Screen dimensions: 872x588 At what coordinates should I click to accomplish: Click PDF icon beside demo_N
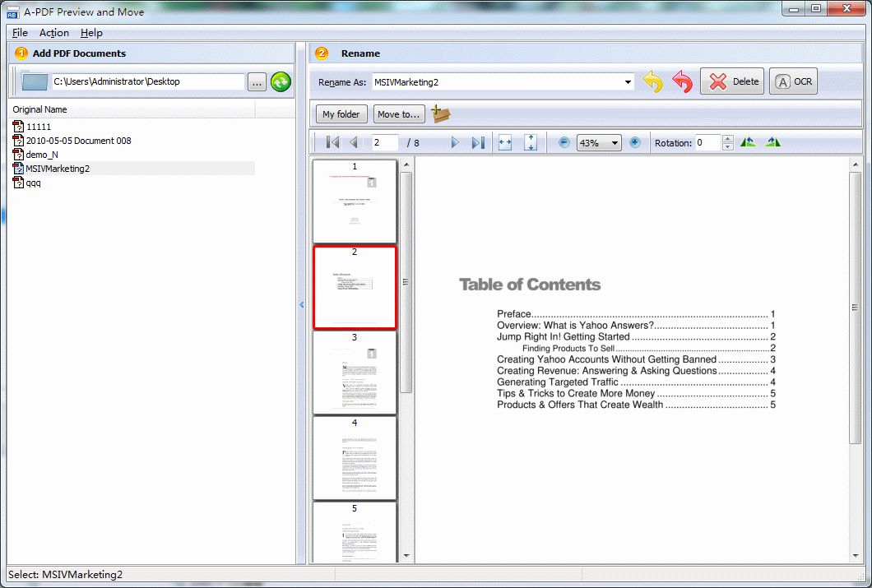18,155
